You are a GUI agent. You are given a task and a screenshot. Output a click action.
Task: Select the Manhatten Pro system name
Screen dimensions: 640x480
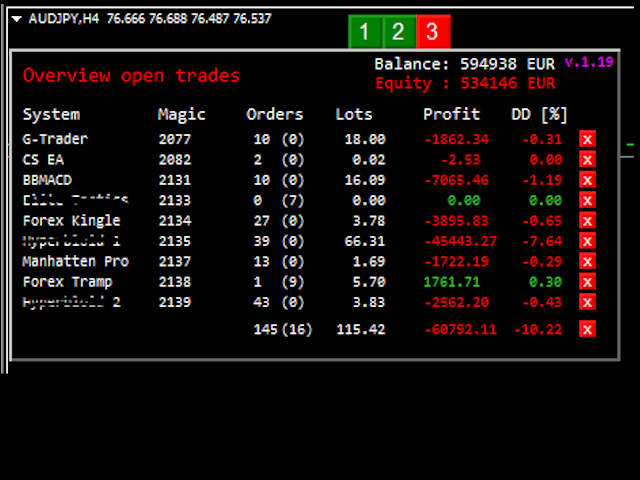click(76, 261)
